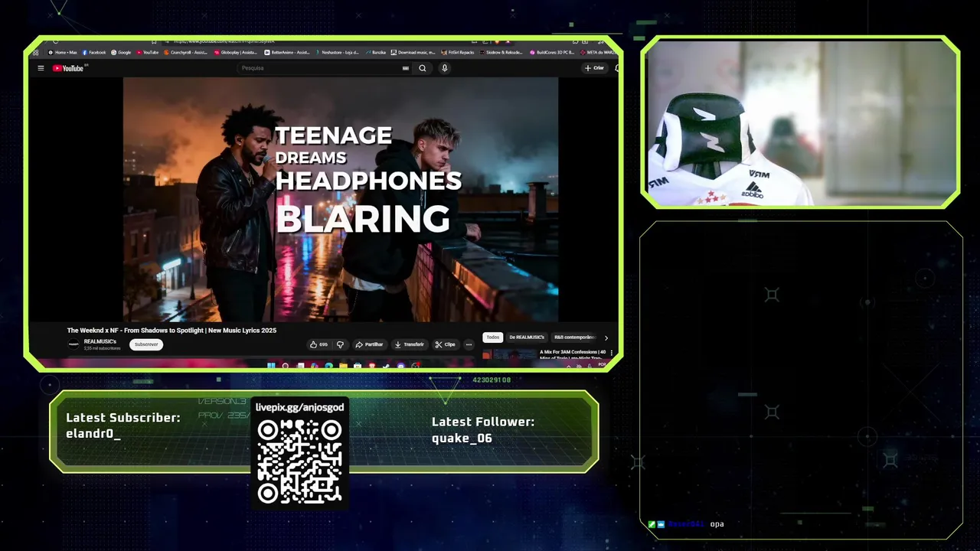Image resolution: width=980 pixels, height=551 pixels.
Task: Open the three-dot more actions menu
Action: [469, 344]
